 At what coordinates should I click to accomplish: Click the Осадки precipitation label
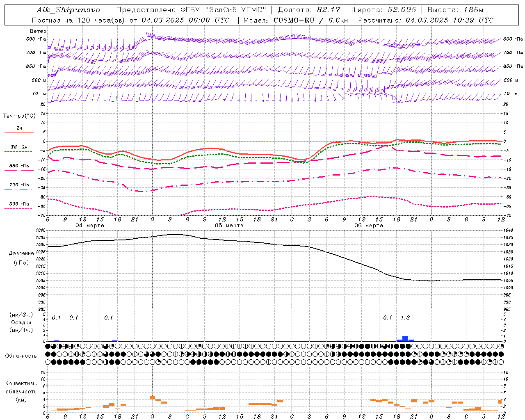[x=21, y=322]
